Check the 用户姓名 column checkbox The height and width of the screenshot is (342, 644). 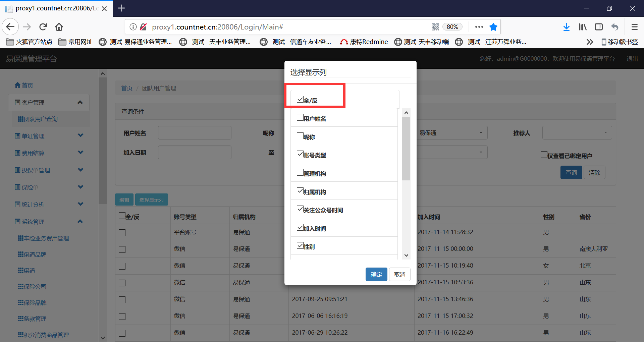300,118
